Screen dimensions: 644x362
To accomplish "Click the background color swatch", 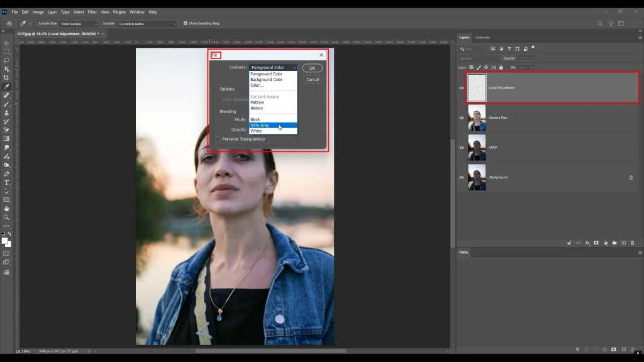I will pos(9,245).
